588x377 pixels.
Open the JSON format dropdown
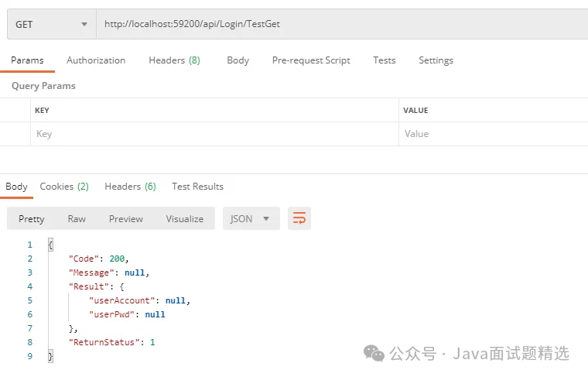(x=251, y=218)
